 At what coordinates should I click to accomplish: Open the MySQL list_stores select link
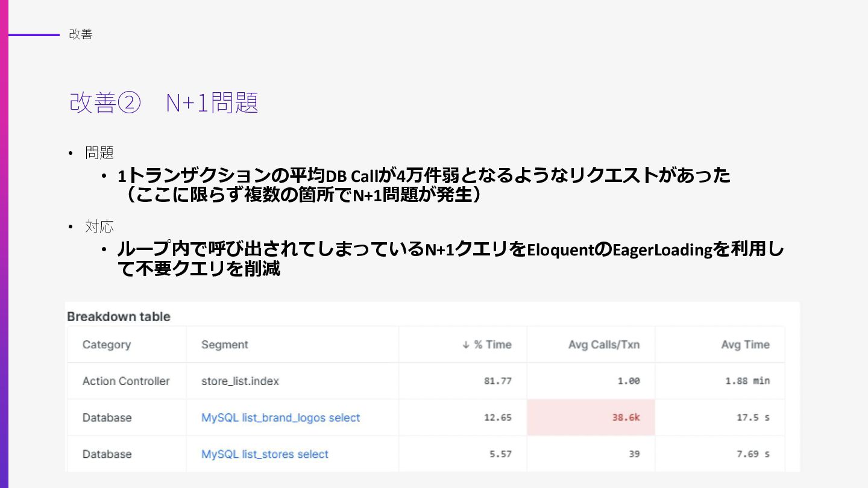tap(265, 454)
